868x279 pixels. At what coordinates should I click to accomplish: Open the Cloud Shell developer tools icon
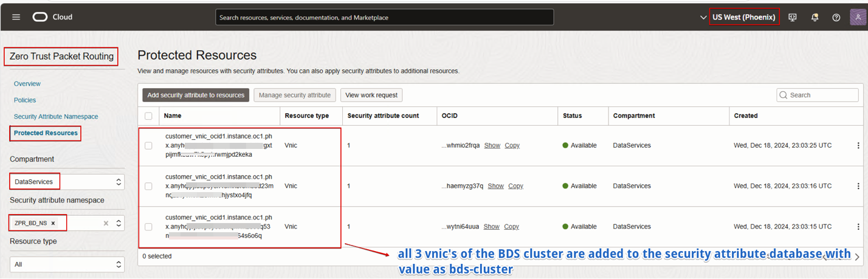[793, 18]
